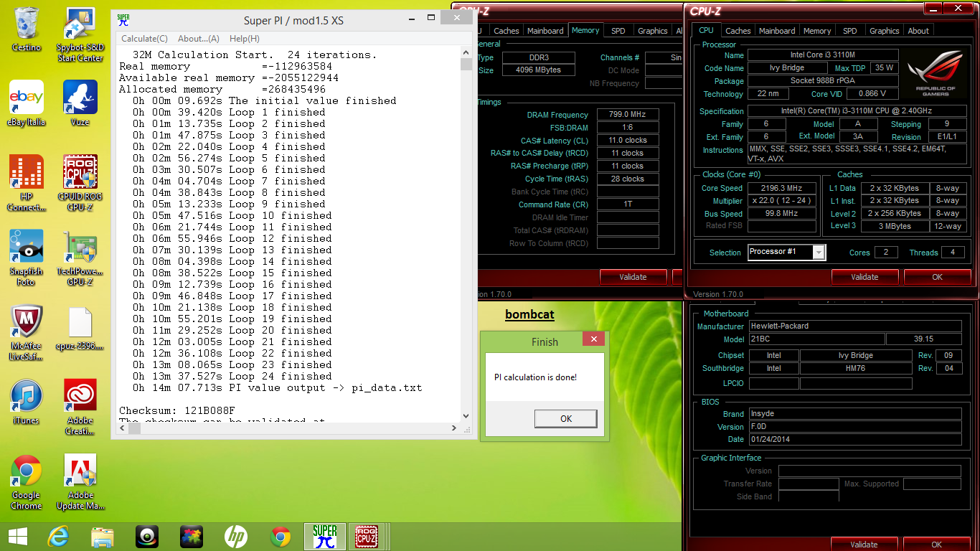
Task: Click Super PI horizontal scrollbar left arrow
Action: tap(123, 428)
